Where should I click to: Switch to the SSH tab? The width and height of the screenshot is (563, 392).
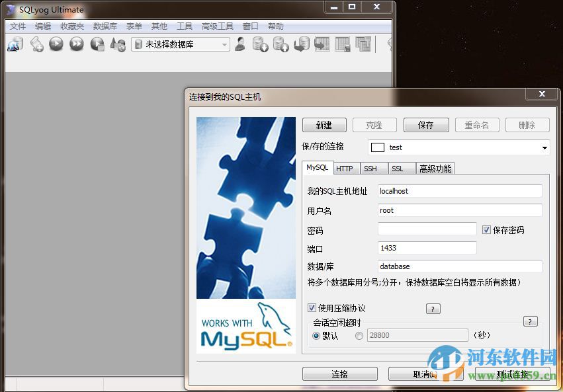point(371,168)
